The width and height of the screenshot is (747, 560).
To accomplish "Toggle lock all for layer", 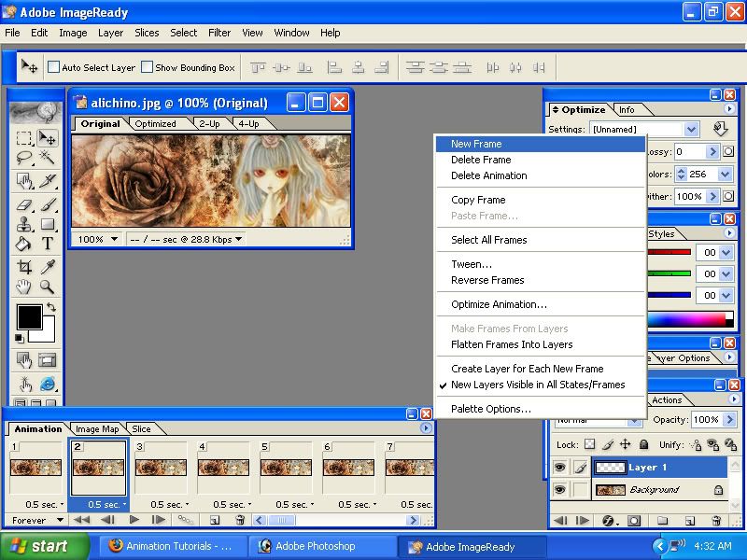I will point(643,444).
